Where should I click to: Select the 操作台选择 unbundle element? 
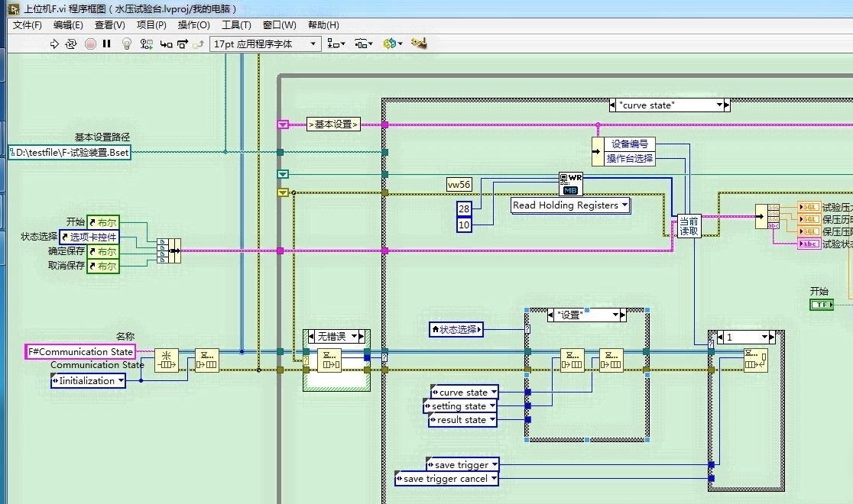click(630, 158)
